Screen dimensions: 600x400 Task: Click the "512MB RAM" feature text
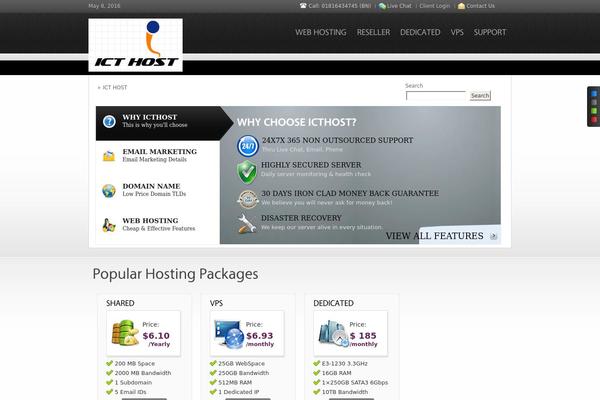click(235, 383)
